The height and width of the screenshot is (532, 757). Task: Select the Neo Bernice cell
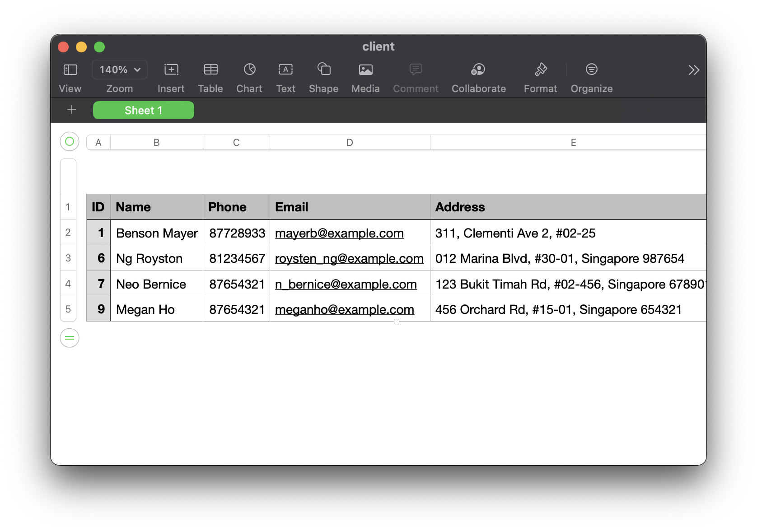click(157, 284)
